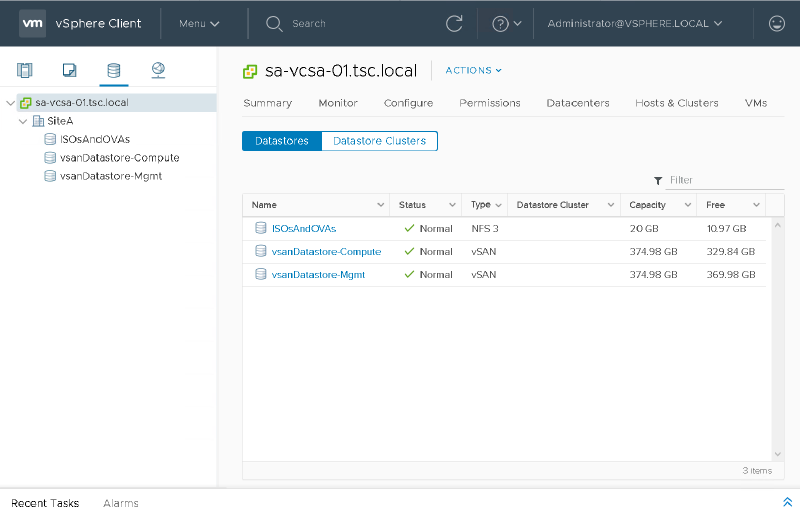
Task: Open the Datastore Cluster column dropdown arrow
Action: (x=611, y=205)
